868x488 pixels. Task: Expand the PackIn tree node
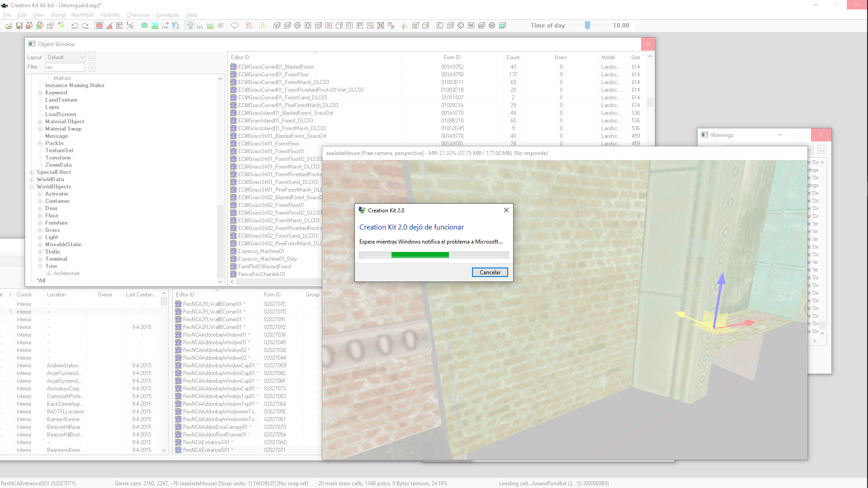click(40, 143)
